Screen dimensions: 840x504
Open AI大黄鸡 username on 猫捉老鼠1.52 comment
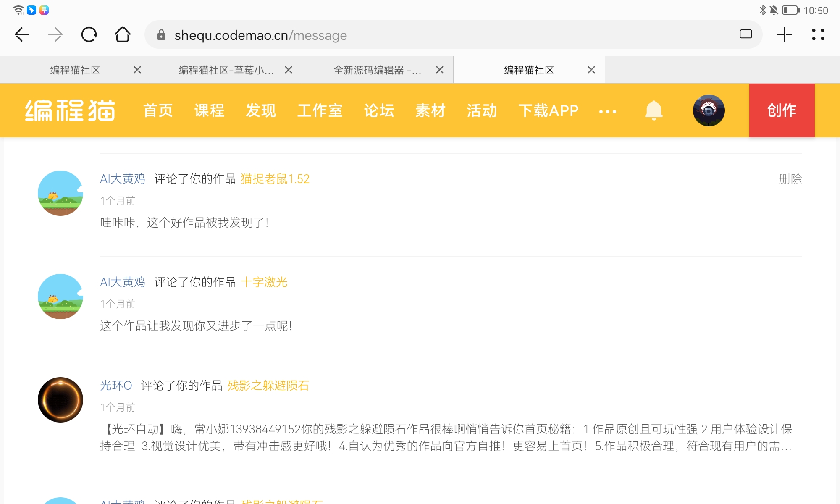(123, 179)
